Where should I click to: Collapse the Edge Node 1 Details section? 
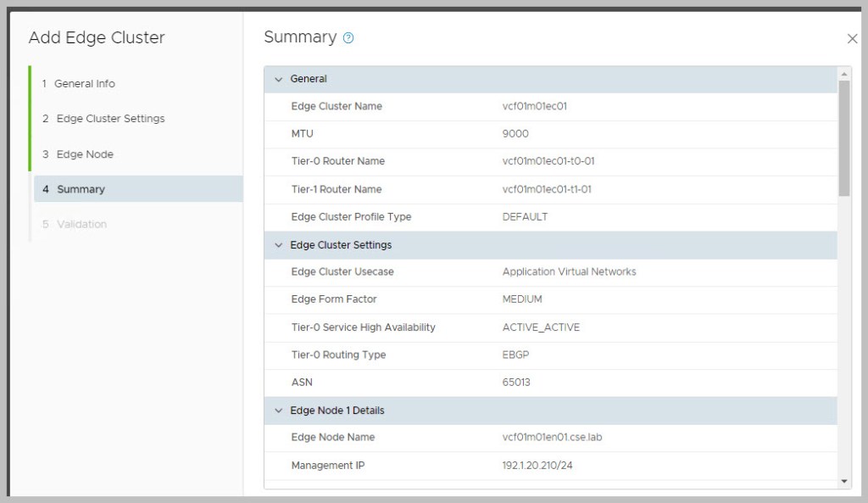point(278,411)
